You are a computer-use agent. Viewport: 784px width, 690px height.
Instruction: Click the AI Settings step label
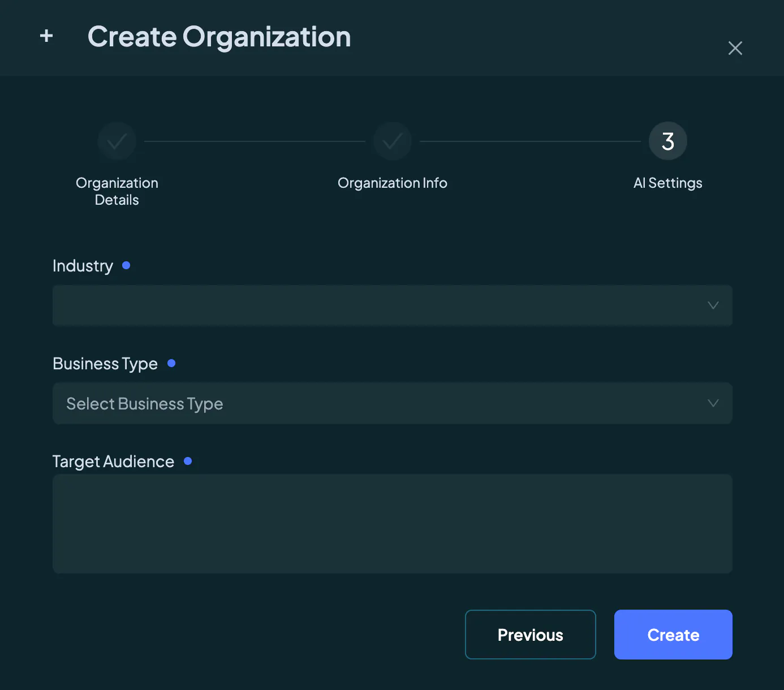tap(668, 183)
